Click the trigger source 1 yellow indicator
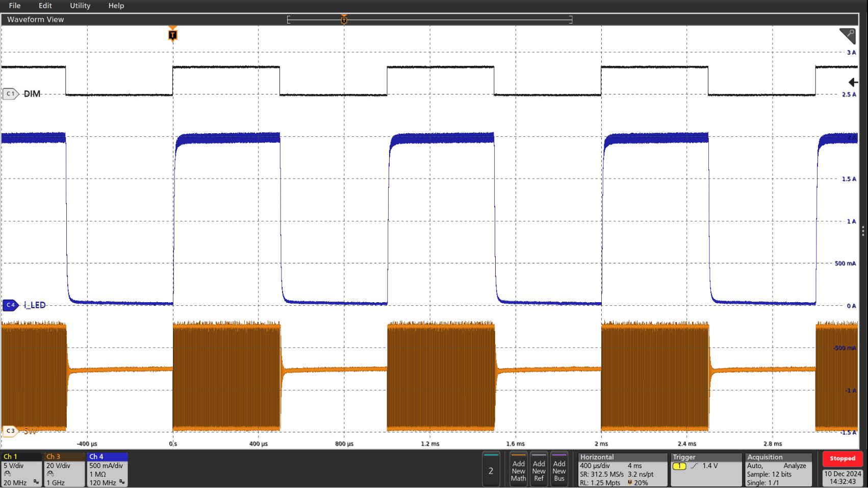Screen dimensions: 868x488 (679, 466)
